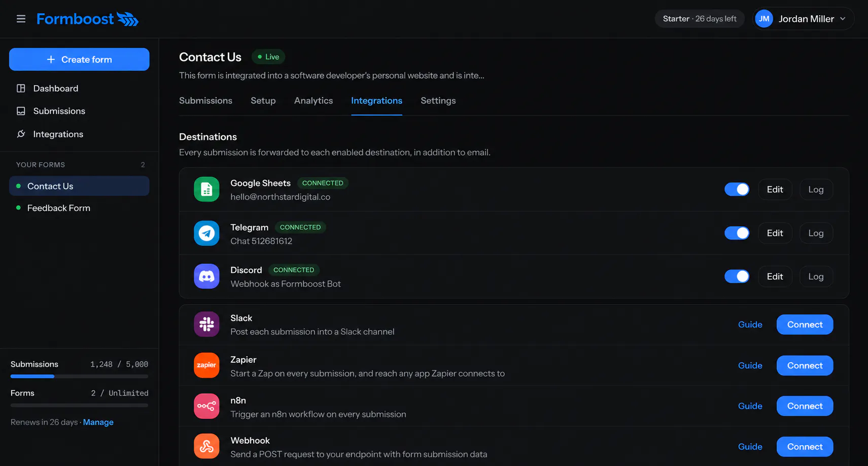The height and width of the screenshot is (466, 868).
Task: Select the Contact Us form in sidebar
Action: click(79, 186)
